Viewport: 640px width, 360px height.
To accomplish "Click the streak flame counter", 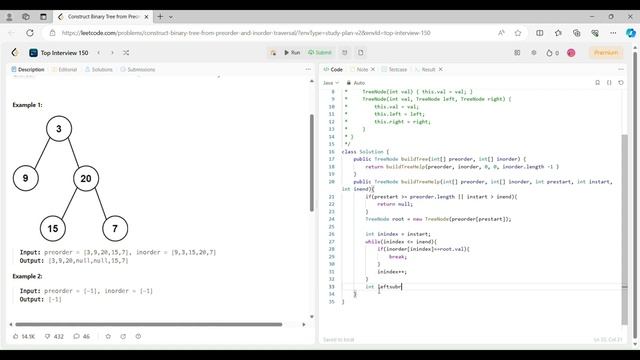I will (x=552, y=53).
